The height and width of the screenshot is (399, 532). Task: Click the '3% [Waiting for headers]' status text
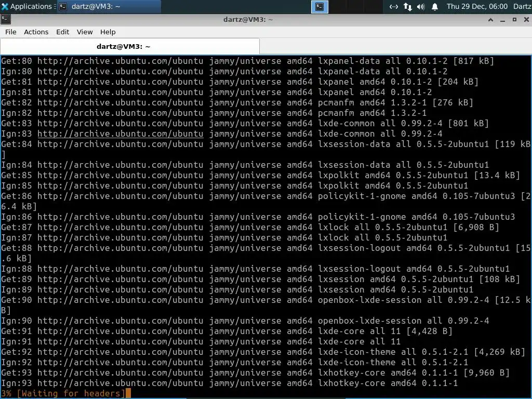pyautogui.click(x=63, y=394)
